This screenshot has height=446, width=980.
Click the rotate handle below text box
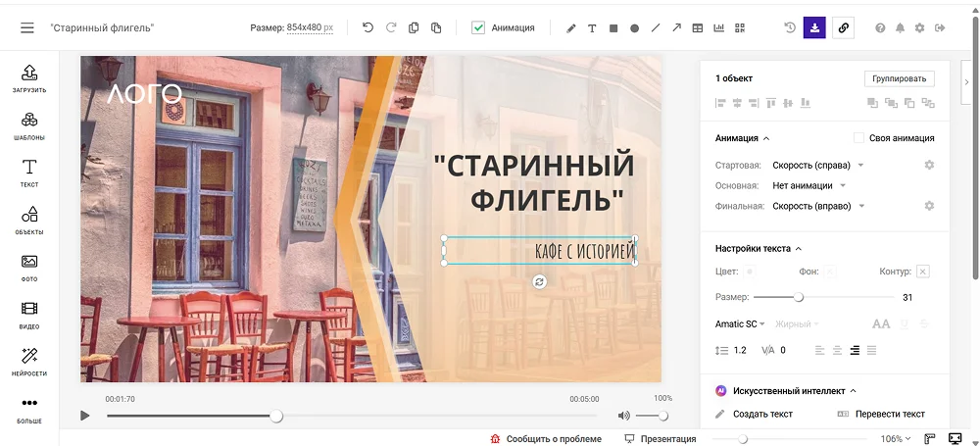(540, 282)
